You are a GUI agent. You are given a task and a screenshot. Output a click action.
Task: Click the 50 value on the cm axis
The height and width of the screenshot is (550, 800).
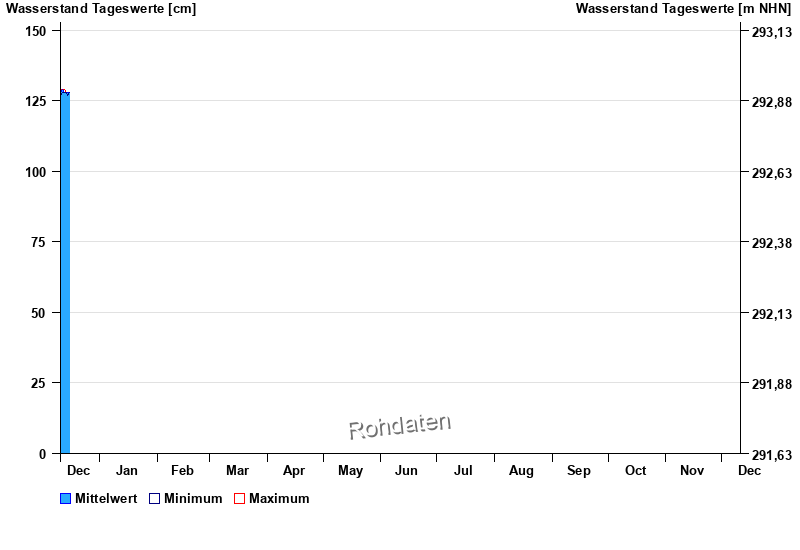pyautogui.click(x=40, y=313)
